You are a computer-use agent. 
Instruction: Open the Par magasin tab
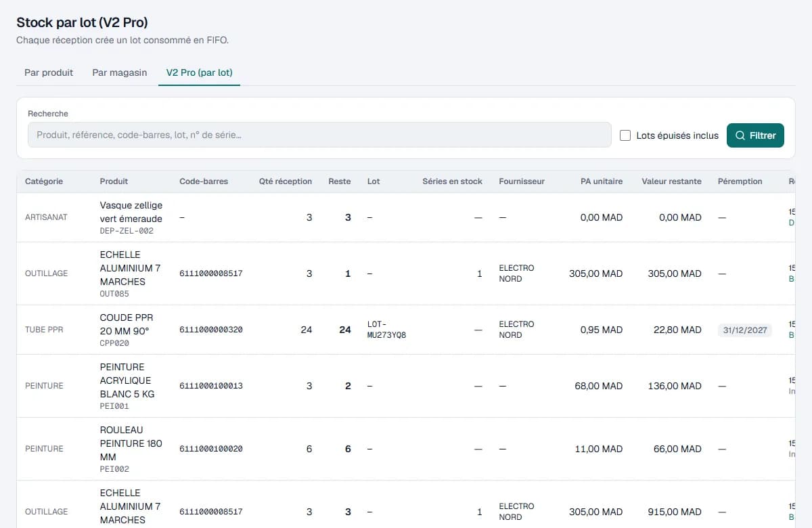coord(120,72)
